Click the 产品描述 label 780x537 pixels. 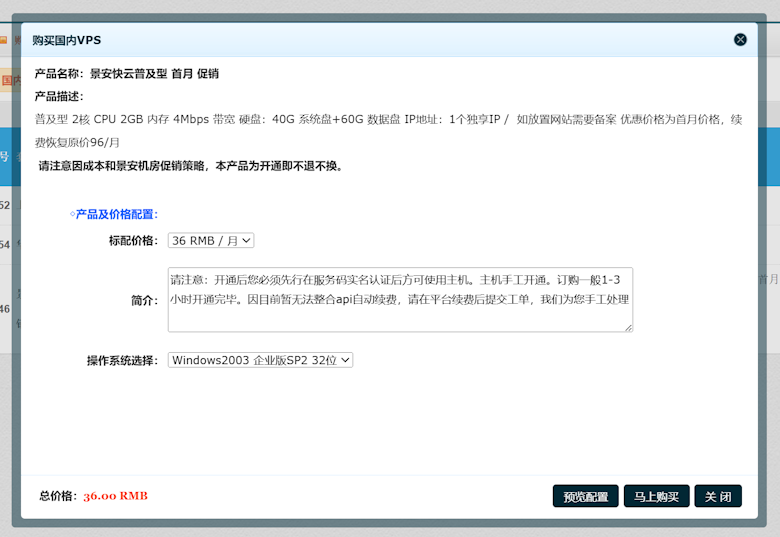click(59, 96)
